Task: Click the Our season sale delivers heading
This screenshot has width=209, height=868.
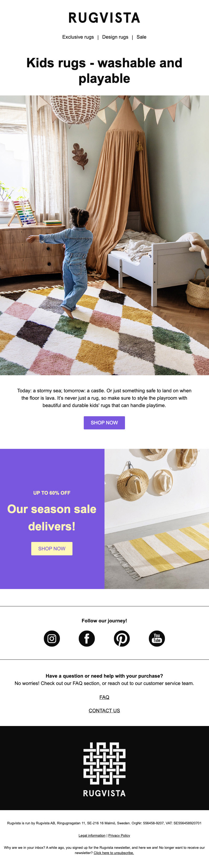Action: [x=52, y=517]
